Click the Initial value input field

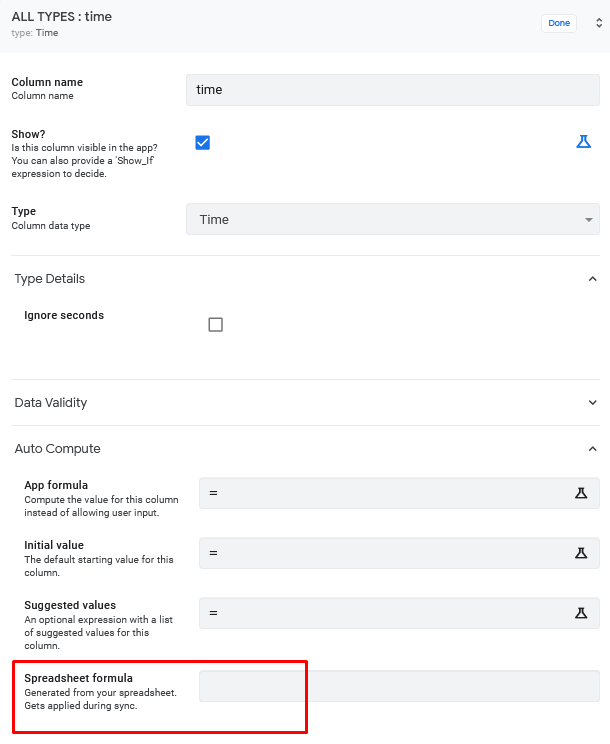[x=399, y=553]
